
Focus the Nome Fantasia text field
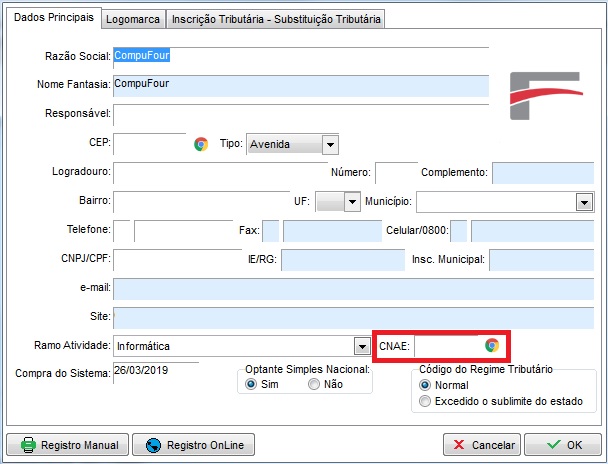[300, 86]
